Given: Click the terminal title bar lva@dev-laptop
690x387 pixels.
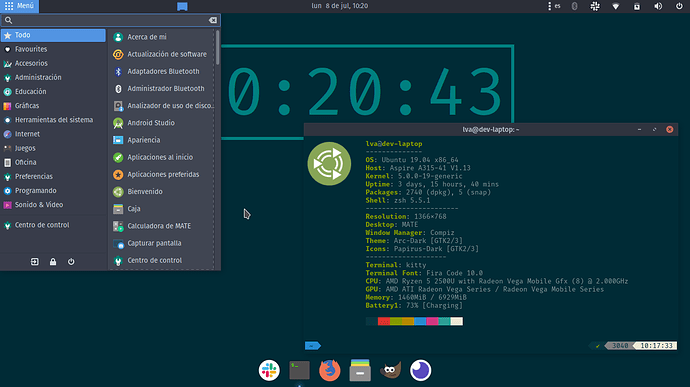Looking at the screenshot, I should [x=491, y=129].
